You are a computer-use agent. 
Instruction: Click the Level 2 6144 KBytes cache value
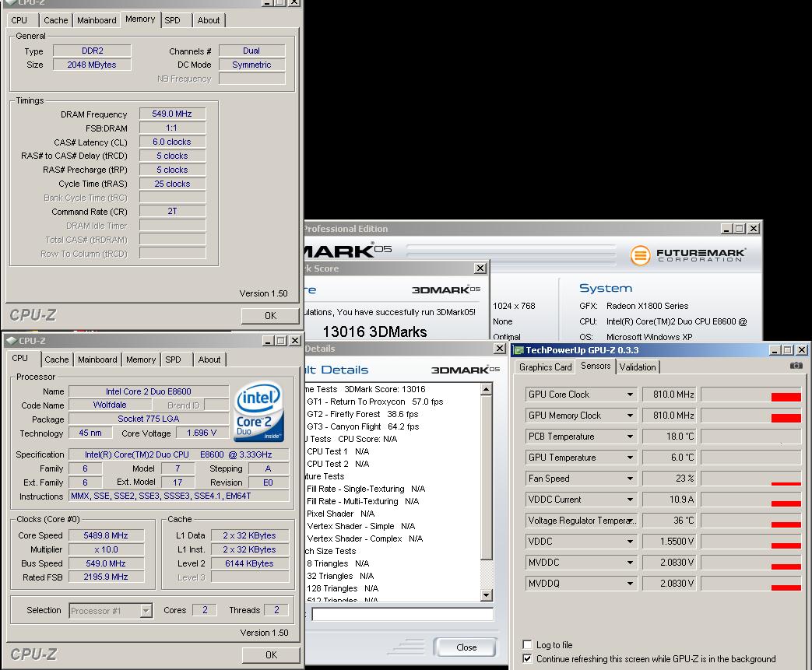250,563
